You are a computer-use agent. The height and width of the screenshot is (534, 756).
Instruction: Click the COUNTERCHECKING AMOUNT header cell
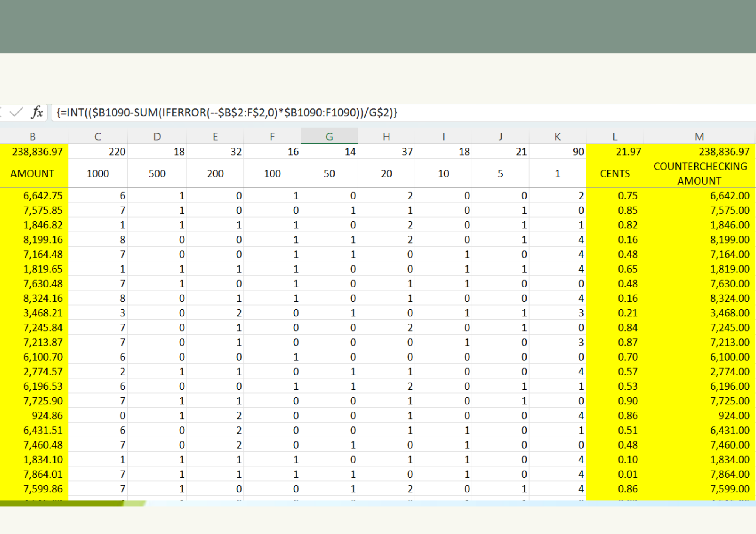[x=700, y=173]
